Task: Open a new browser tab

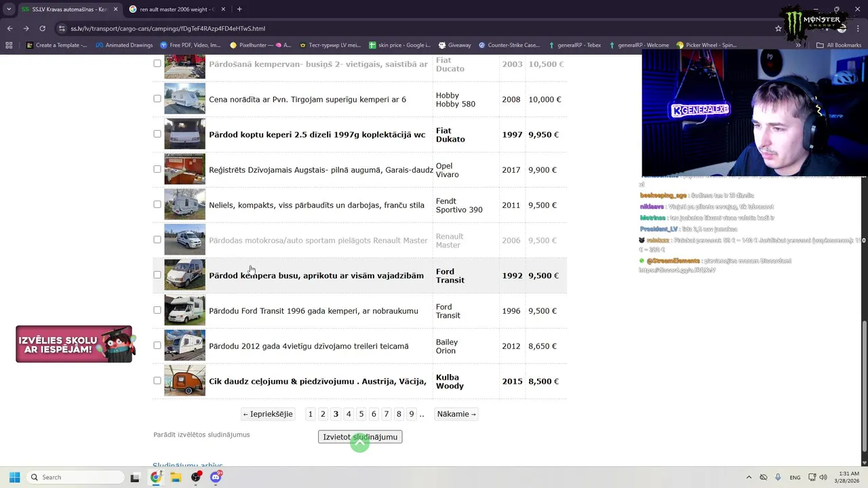Action: tap(239, 9)
